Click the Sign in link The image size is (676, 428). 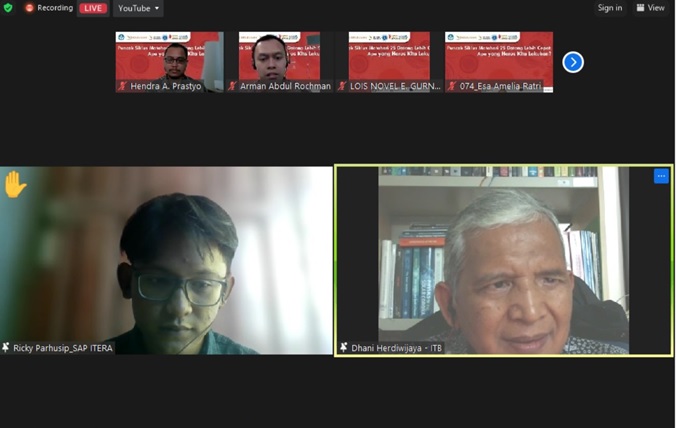(x=610, y=8)
